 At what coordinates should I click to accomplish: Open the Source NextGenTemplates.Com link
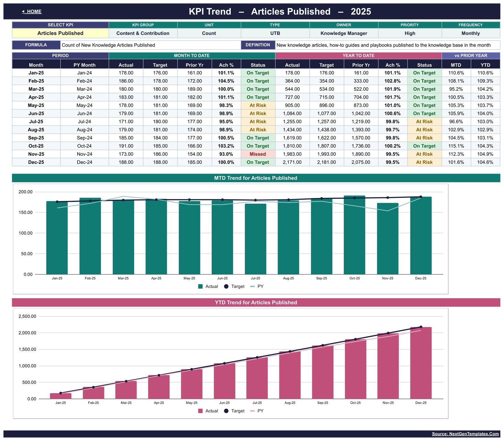pyautogui.click(x=465, y=434)
